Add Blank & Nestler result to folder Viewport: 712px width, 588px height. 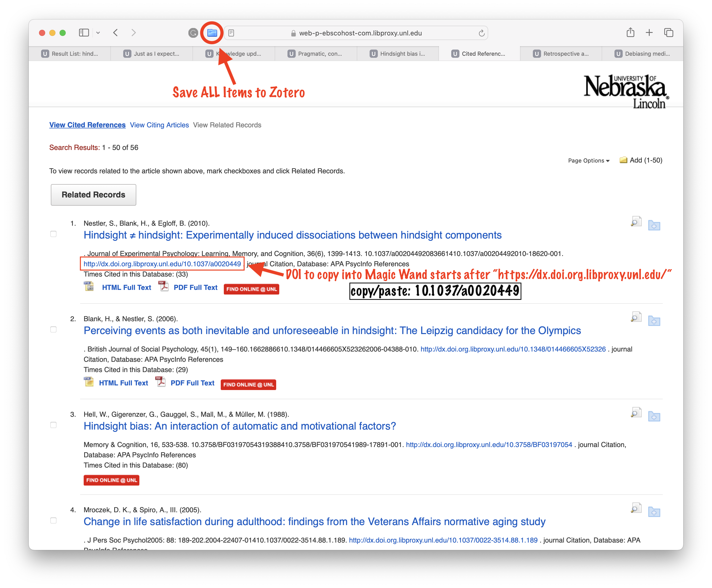[x=654, y=321]
